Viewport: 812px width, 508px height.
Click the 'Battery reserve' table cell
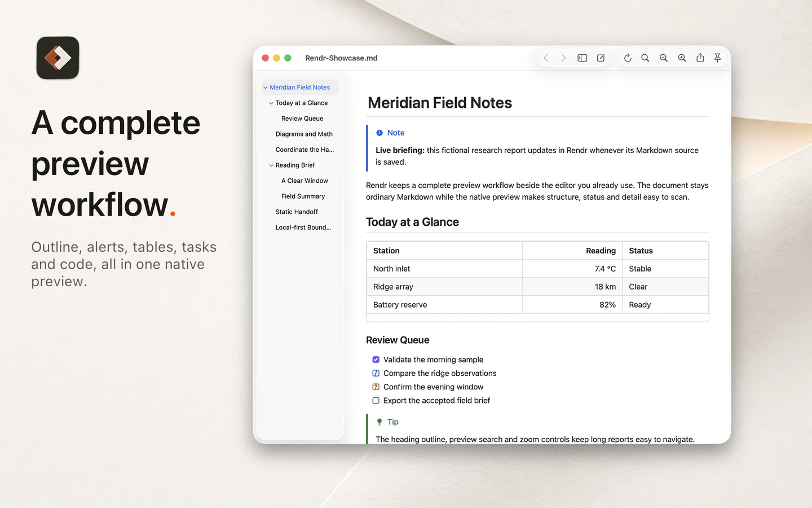pos(444,305)
